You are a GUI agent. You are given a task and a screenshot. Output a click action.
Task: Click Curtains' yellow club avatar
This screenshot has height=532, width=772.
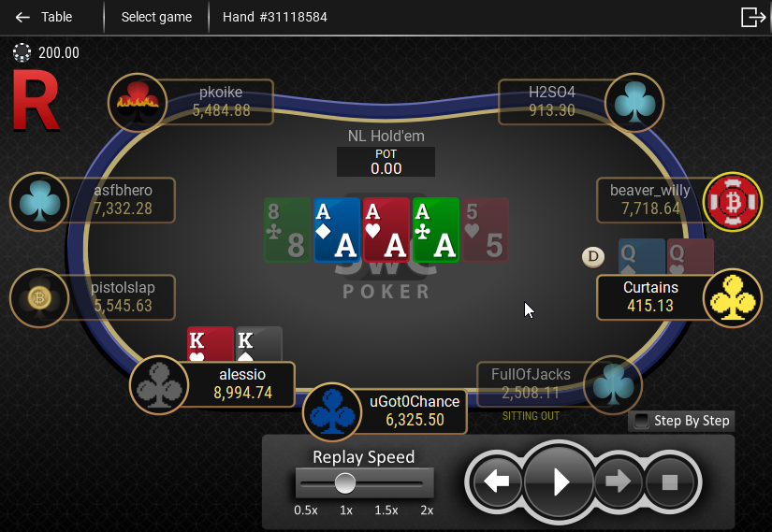733,297
